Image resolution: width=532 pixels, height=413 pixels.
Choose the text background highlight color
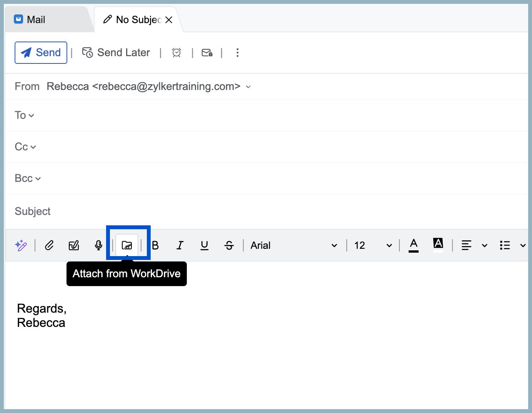pos(438,245)
